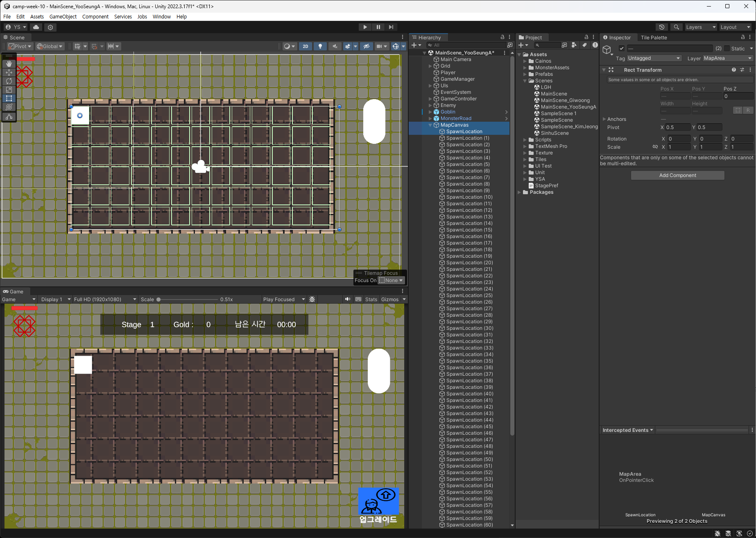Click the Add Component button

677,175
